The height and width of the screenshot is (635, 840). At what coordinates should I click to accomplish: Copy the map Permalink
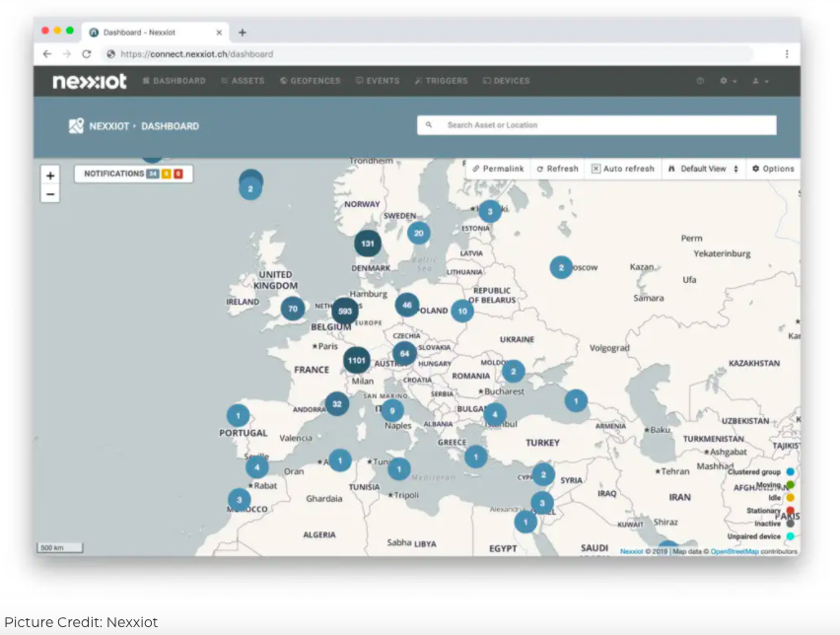(498, 169)
